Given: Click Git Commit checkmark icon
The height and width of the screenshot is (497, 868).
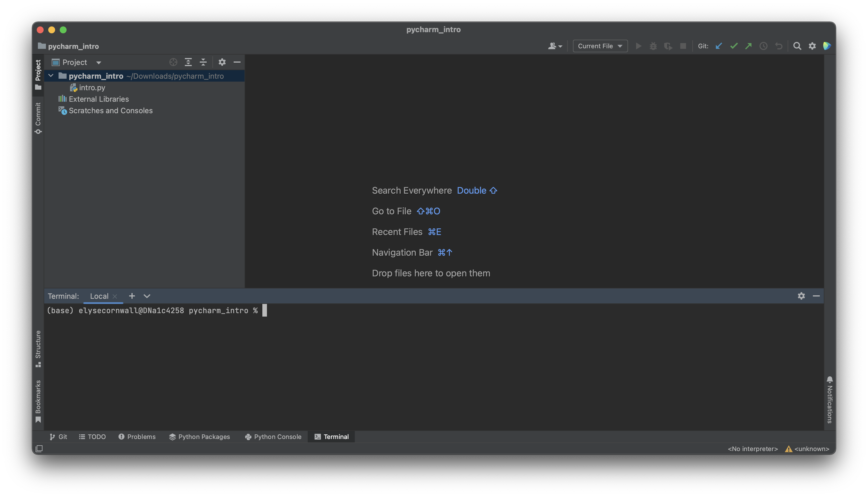Looking at the screenshot, I should point(734,46).
